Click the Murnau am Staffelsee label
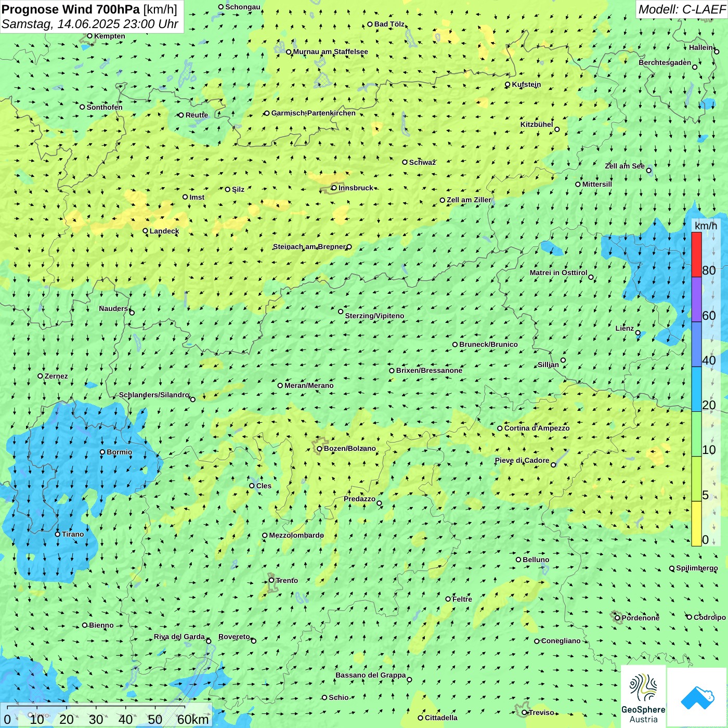 330,51
